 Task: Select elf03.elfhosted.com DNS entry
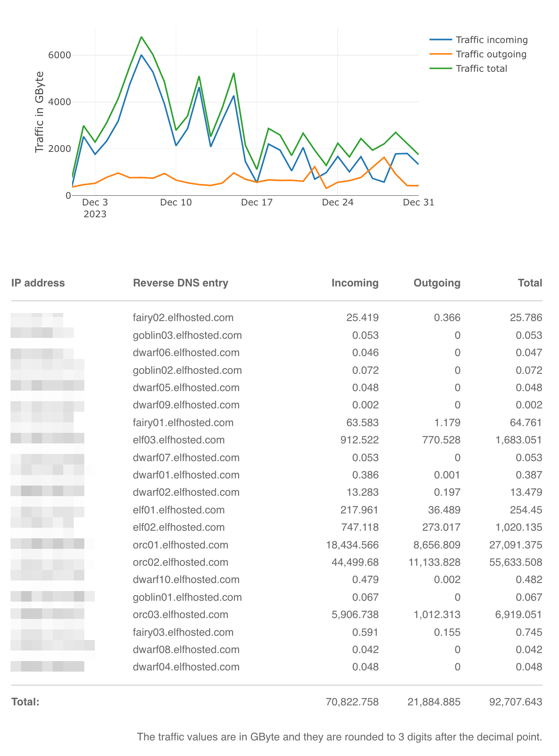point(179,440)
